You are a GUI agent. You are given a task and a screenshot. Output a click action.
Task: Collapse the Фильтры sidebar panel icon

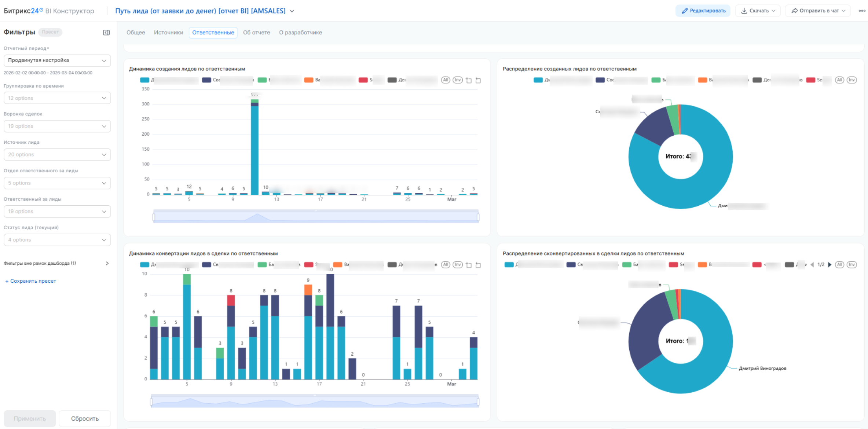[x=106, y=33]
